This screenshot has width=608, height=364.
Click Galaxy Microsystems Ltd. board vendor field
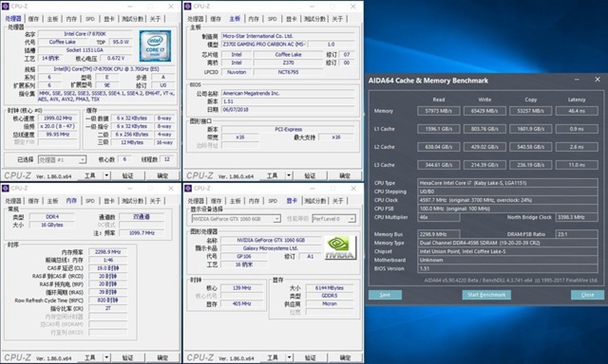tap(270, 248)
